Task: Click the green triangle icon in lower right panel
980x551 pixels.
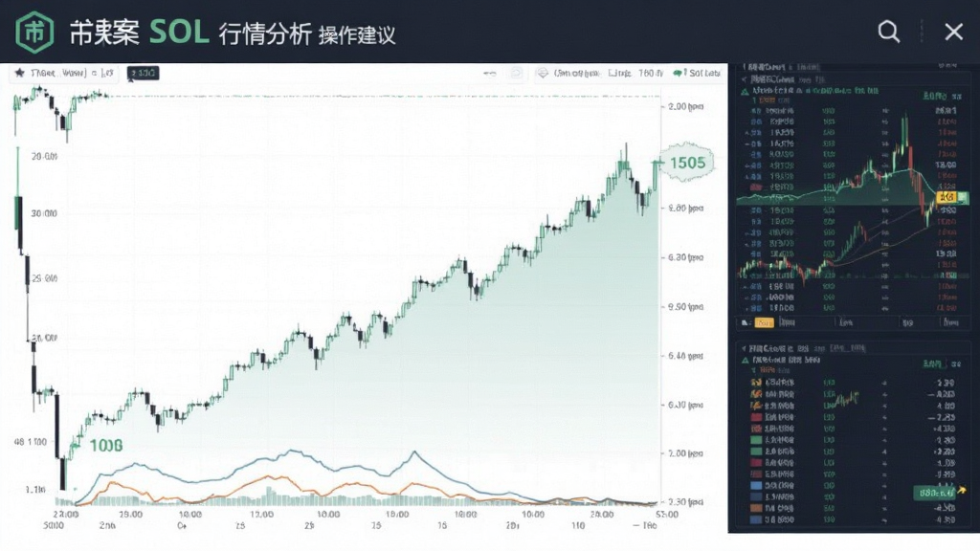Action: pos(745,361)
